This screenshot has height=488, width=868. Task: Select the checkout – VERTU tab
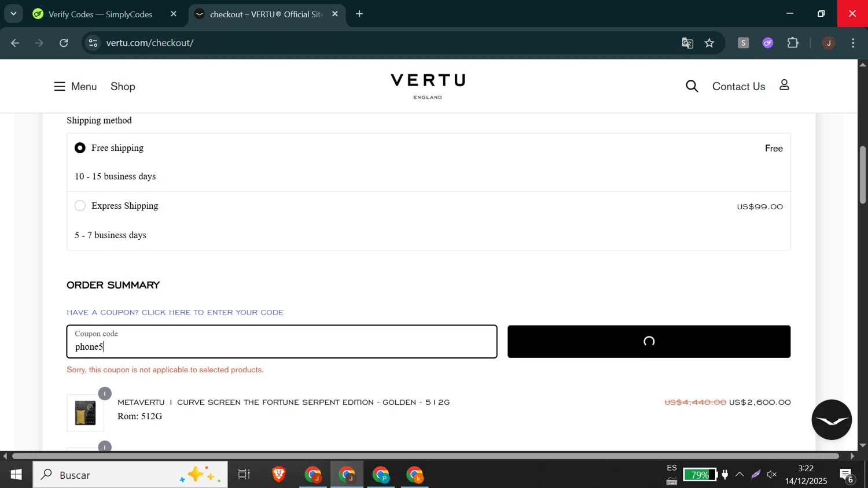(x=267, y=14)
